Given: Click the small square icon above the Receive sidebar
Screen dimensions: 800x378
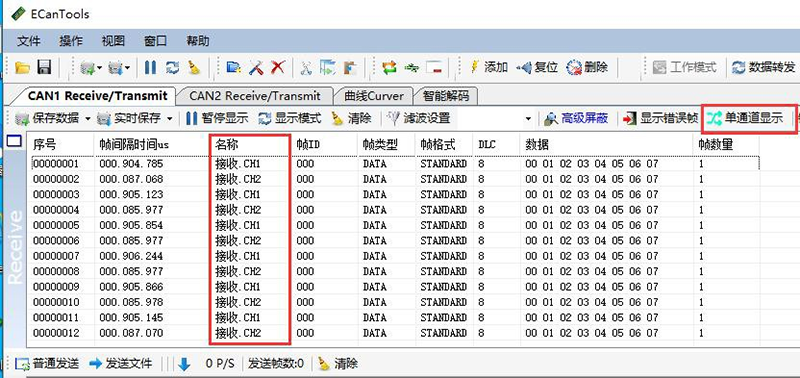Looking at the screenshot, I should pyautogui.click(x=13, y=141).
